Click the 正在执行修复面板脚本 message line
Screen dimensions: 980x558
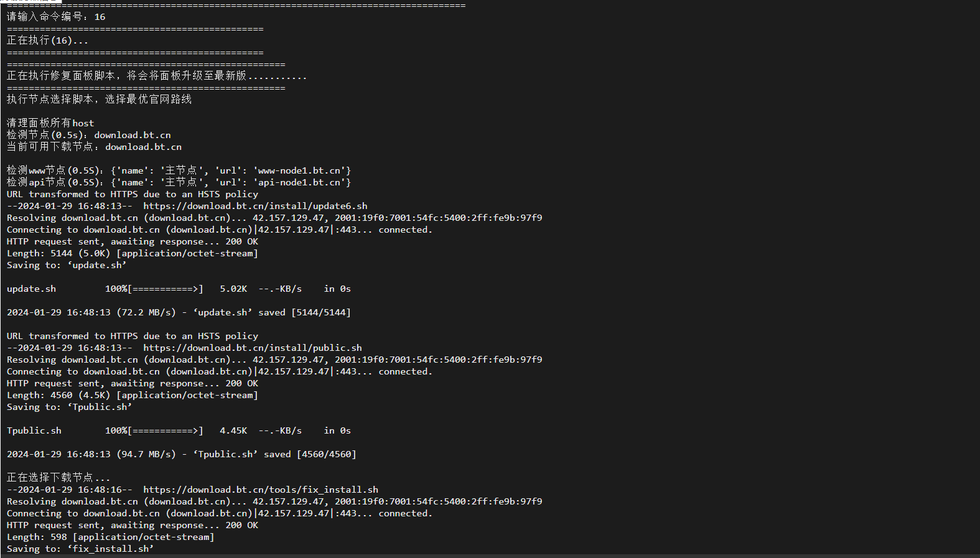157,76
